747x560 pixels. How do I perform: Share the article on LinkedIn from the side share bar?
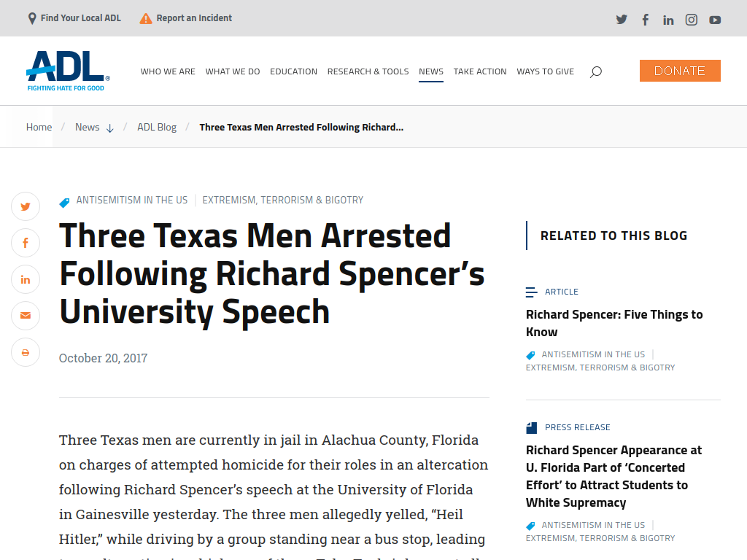26,279
